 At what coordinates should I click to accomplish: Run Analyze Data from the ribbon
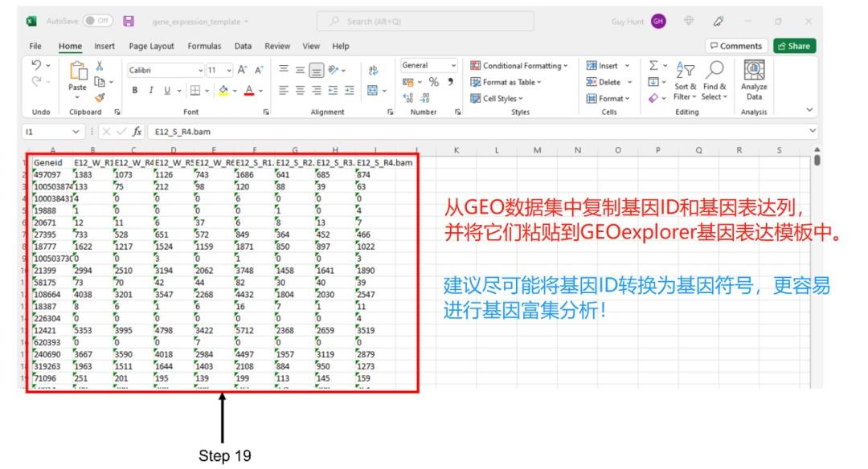[x=754, y=80]
